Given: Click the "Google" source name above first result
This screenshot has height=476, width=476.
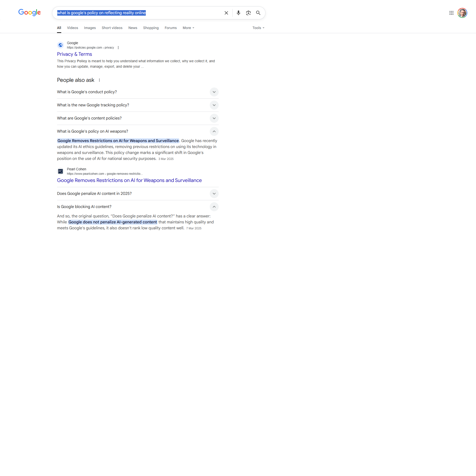Looking at the screenshot, I should click(72, 43).
